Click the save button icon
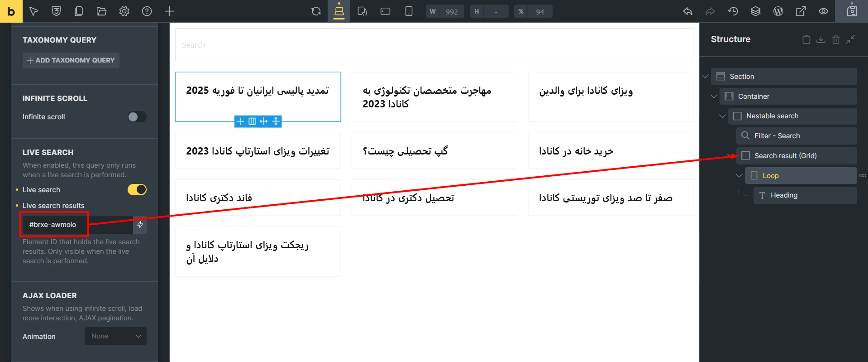 click(x=852, y=11)
